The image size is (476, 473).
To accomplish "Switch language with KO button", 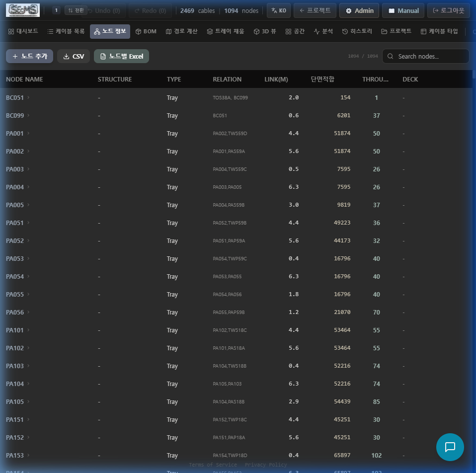I will tap(279, 10).
